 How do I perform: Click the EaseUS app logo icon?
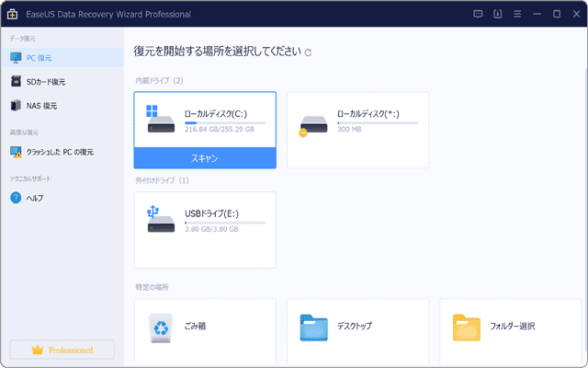[12, 15]
